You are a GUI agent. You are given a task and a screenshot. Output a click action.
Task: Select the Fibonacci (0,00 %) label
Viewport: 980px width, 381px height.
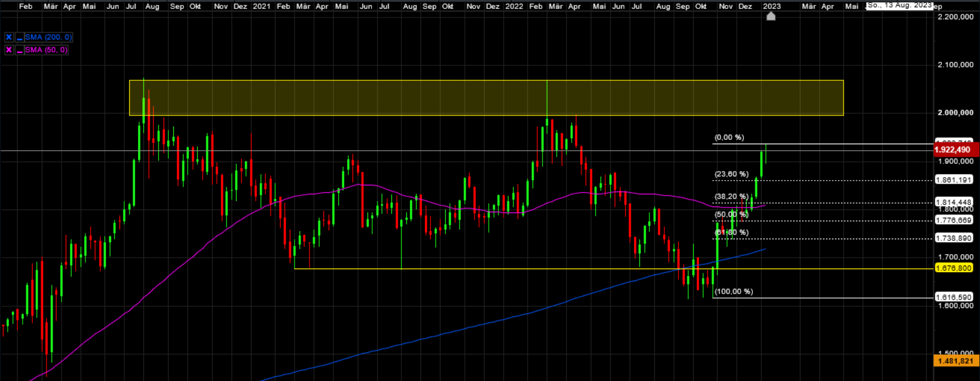coord(730,138)
